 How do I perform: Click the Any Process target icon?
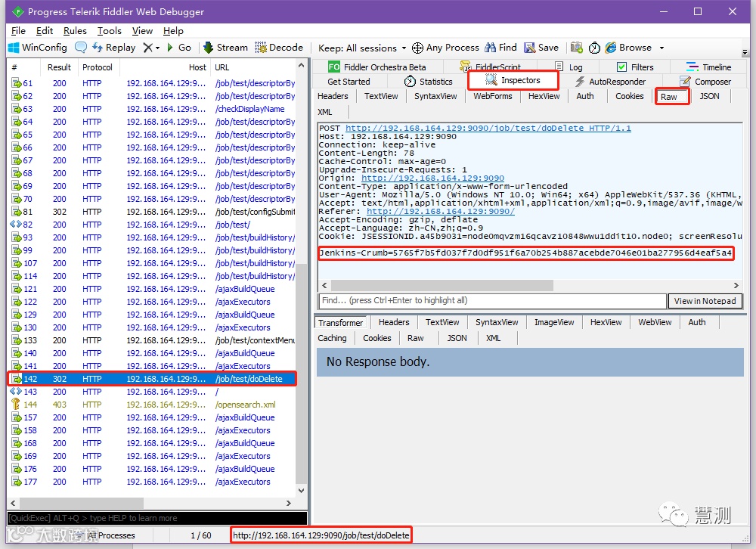[417, 48]
